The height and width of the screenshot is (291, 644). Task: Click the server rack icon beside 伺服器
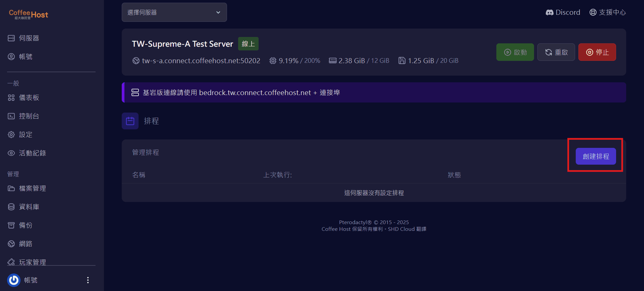11,38
